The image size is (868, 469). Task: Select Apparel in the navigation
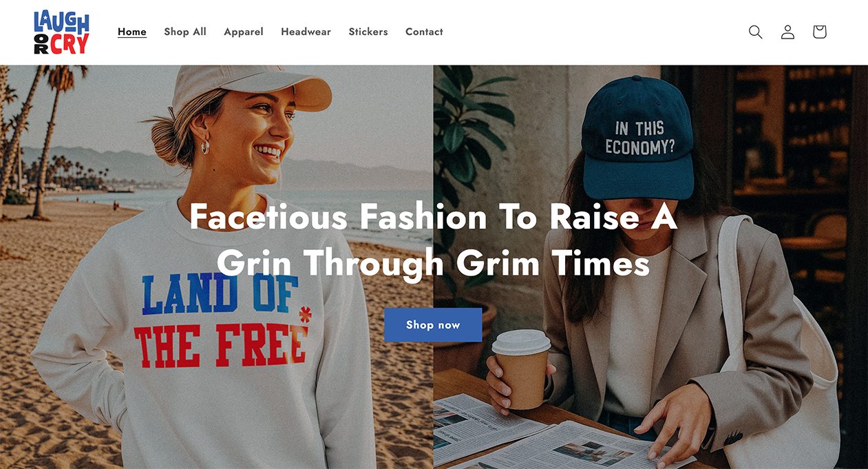point(244,32)
